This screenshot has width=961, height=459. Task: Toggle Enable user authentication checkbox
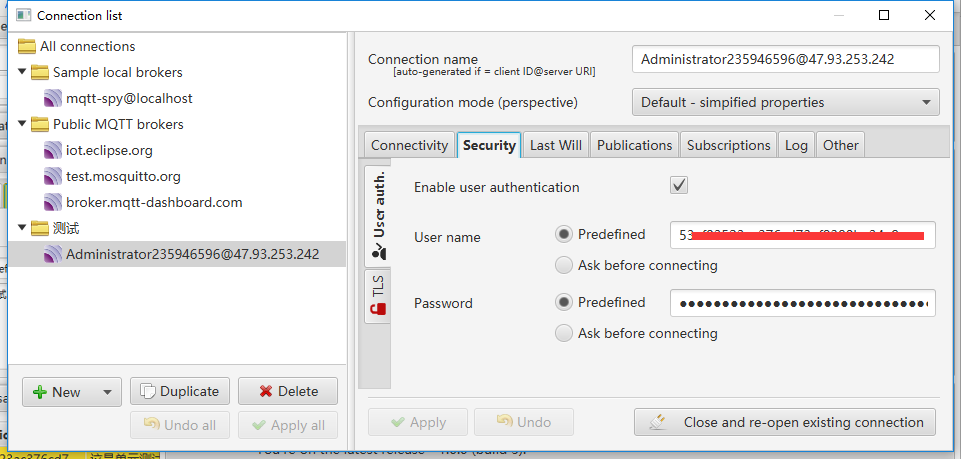click(678, 185)
